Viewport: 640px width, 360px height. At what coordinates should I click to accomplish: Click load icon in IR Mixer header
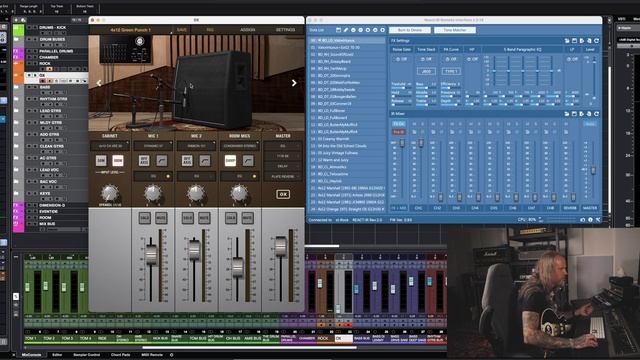tap(567, 114)
